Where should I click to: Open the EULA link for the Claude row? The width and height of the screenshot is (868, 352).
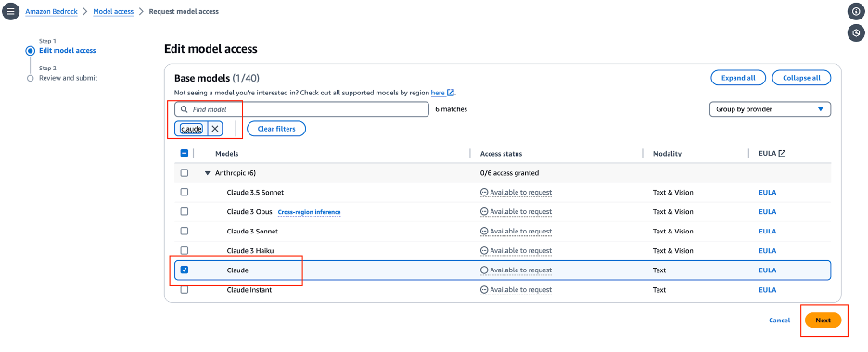[x=767, y=270]
